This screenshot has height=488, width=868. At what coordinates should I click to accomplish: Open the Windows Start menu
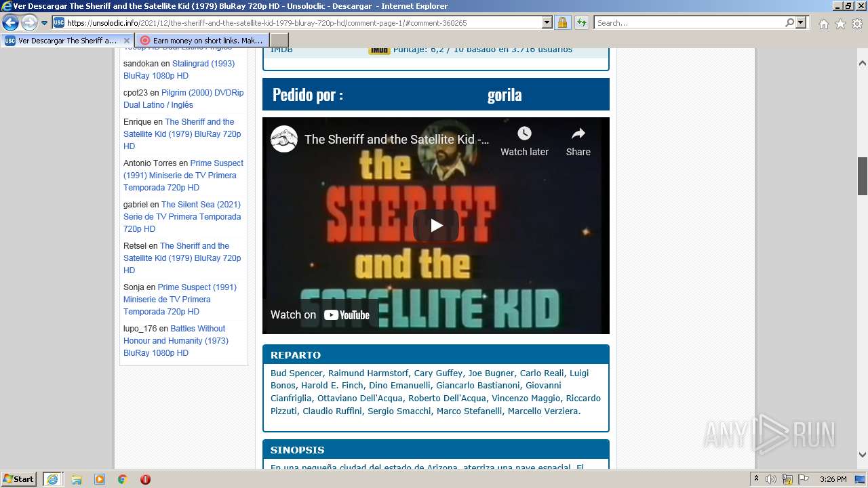[19, 479]
